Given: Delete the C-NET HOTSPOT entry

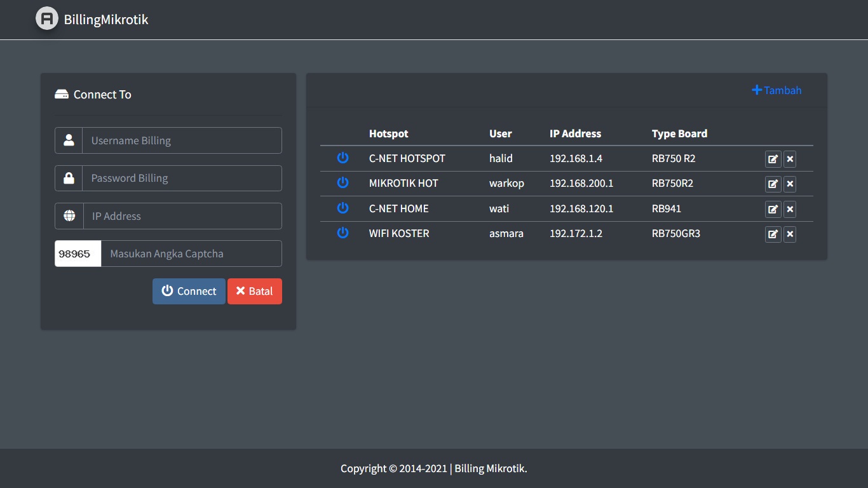Looking at the screenshot, I should [790, 159].
